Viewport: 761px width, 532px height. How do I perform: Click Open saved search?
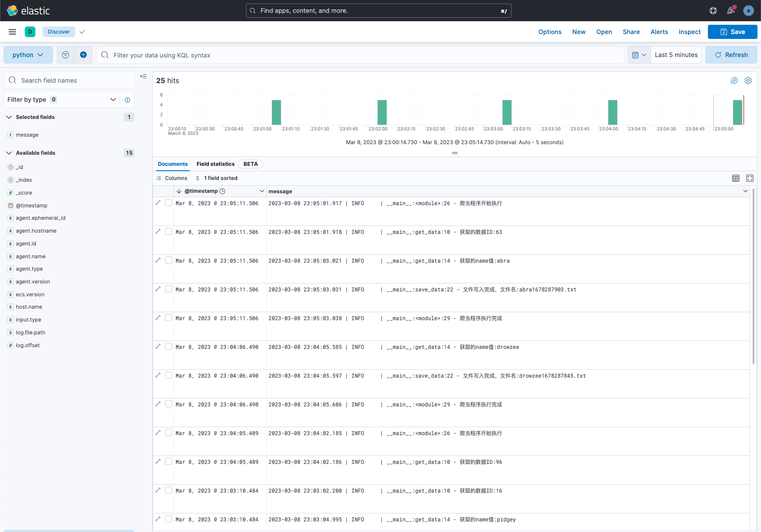tap(604, 32)
